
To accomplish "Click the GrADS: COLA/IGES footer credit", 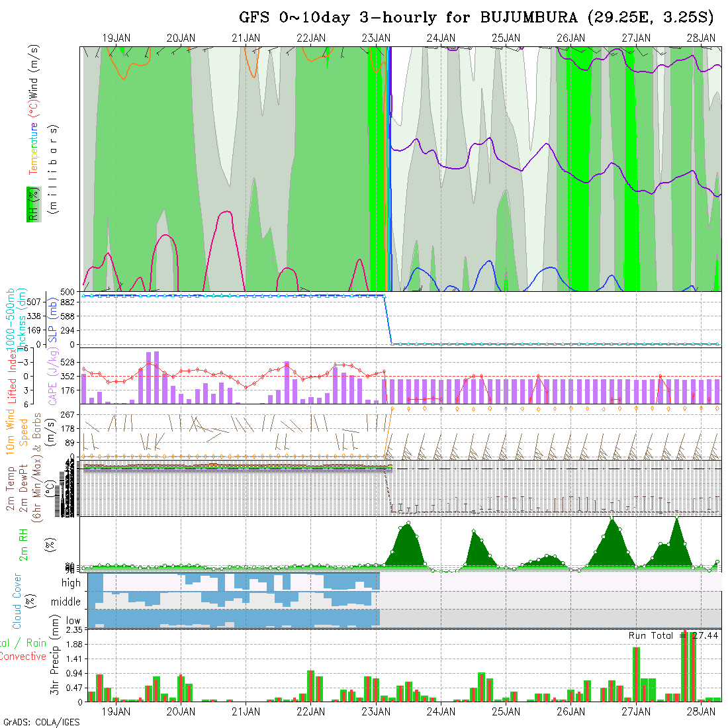I will point(41,722).
